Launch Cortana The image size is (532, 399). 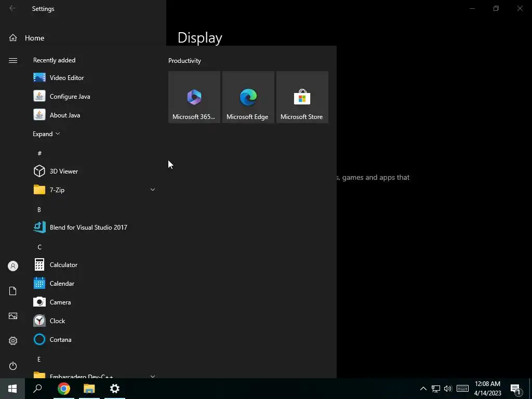94,339
